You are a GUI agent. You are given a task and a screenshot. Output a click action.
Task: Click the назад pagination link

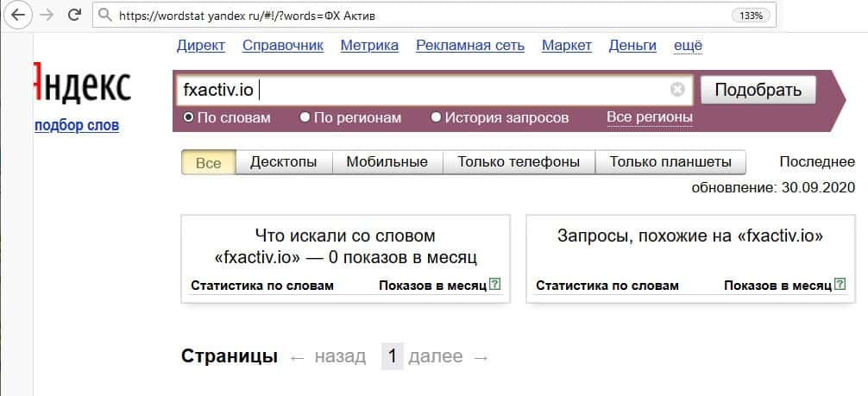[340, 356]
